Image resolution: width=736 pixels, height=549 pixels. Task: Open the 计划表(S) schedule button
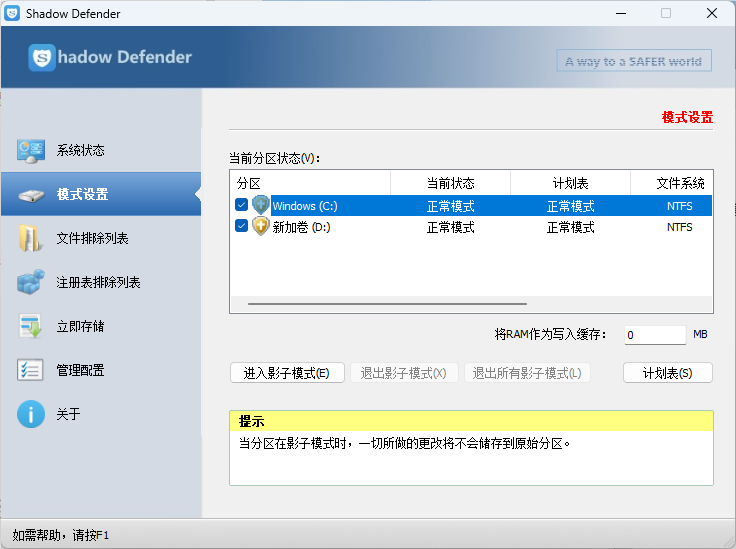(x=667, y=373)
